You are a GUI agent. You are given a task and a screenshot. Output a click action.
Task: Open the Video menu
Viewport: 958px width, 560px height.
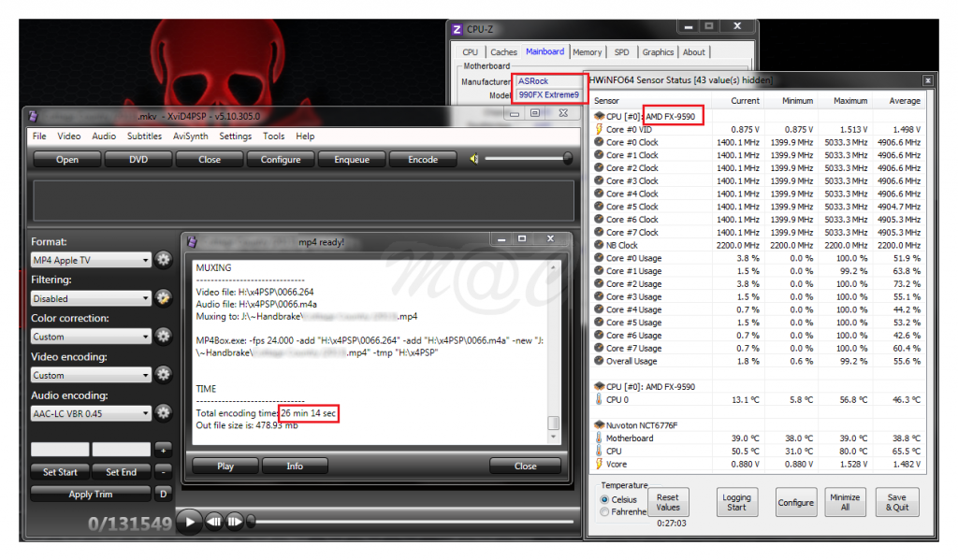click(x=69, y=136)
